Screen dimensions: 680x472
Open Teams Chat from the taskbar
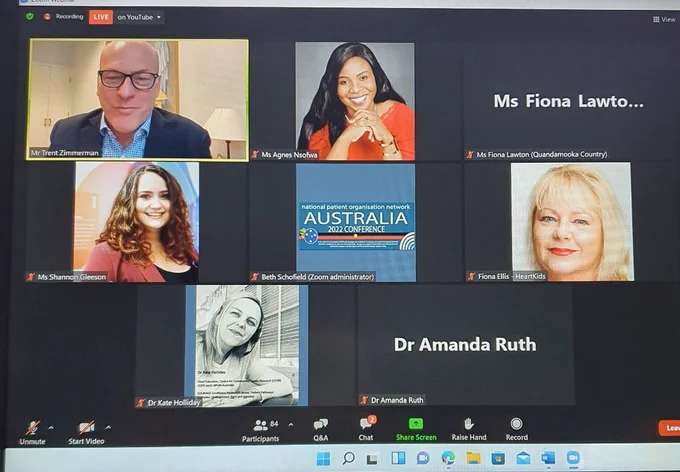click(x=423, y=458)
